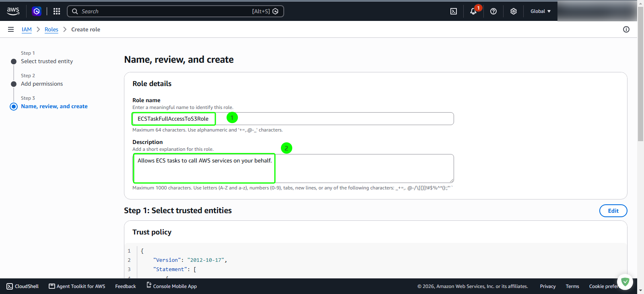Open the settings gear in top bar
Image resolution: width=644 pixels, height=294 pixels.
514,11
